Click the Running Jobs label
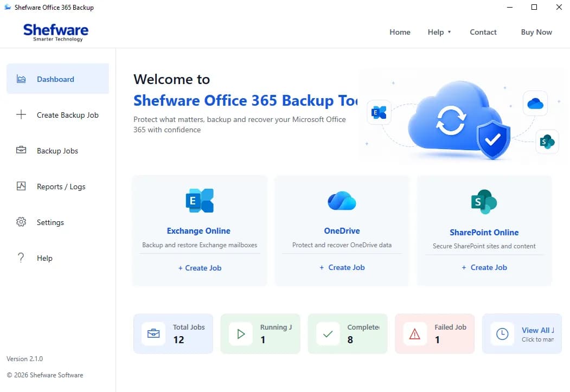Screen dimensions: 570x392 click(x=276, y=327)
